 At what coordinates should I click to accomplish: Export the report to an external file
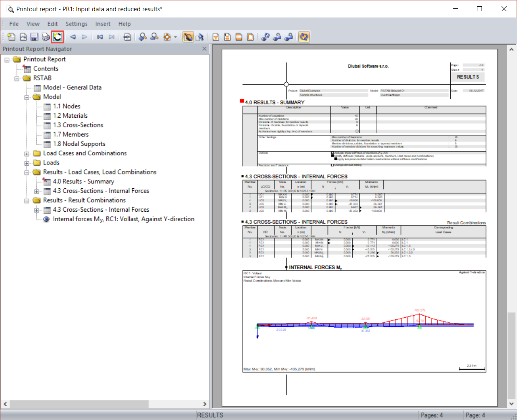[x=127, y=37]
